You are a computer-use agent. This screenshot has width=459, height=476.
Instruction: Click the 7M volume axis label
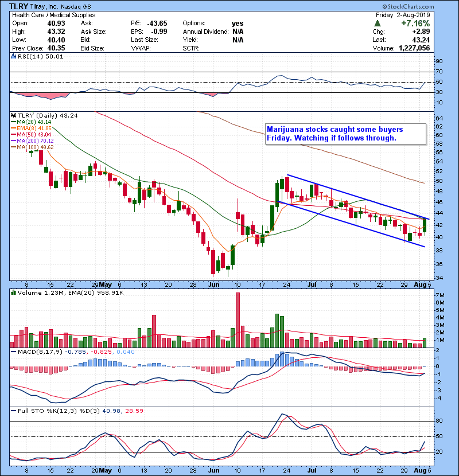pos(440,295)
